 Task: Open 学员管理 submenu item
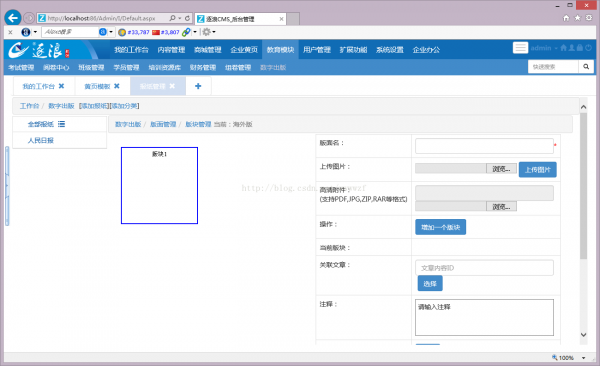point(126,68)
